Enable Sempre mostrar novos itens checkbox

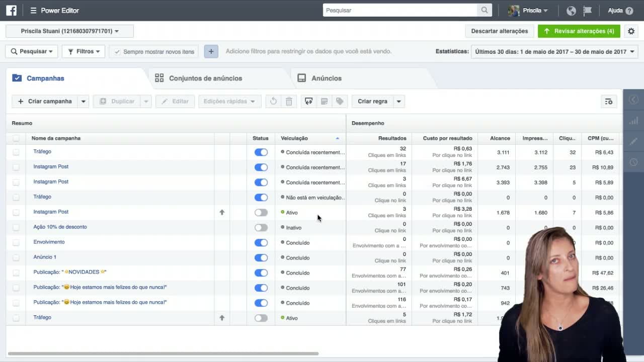pyautogui.click(x=118, y=52)
